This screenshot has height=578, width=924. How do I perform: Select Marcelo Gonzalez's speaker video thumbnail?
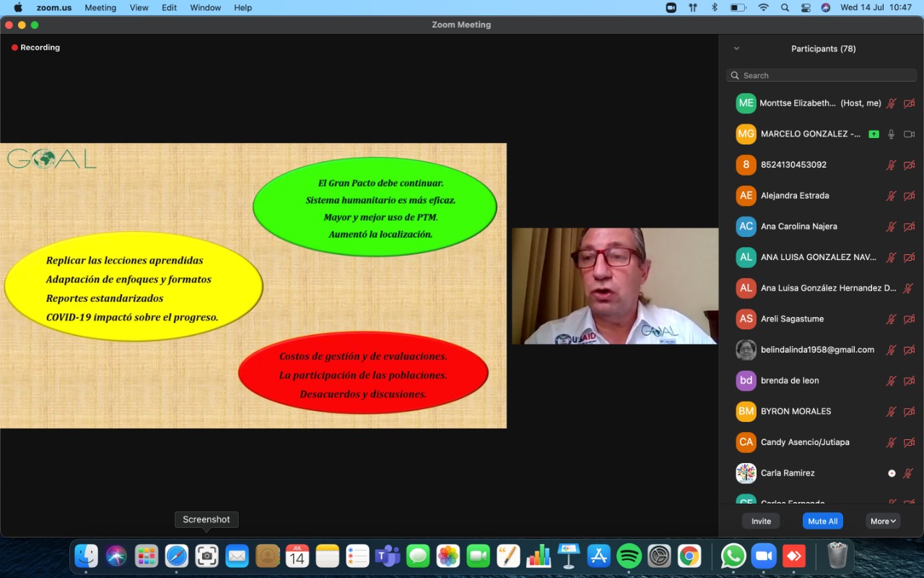(615, 286)
